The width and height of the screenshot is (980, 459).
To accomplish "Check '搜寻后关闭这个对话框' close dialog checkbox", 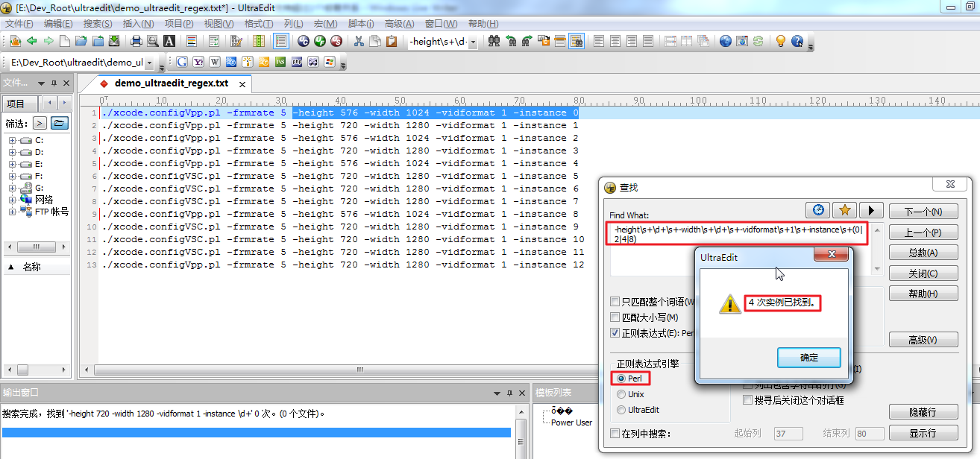I will (748, 400).
